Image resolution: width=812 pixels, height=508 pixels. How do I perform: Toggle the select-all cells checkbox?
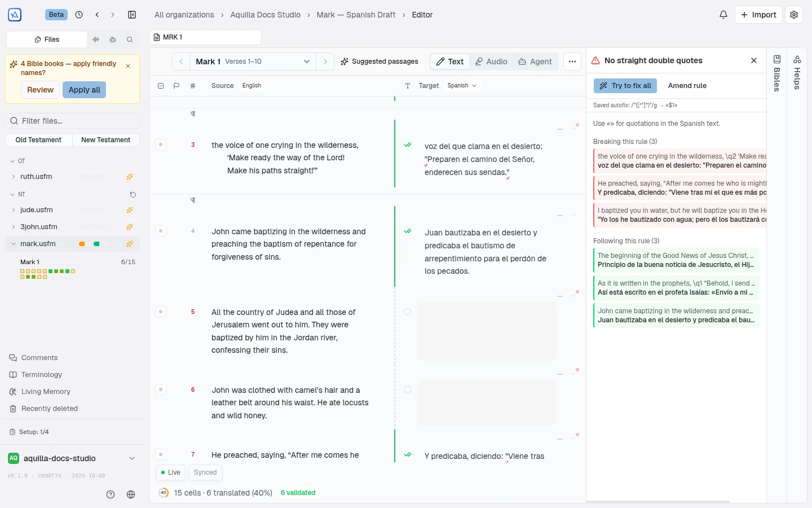coord(161,86)
